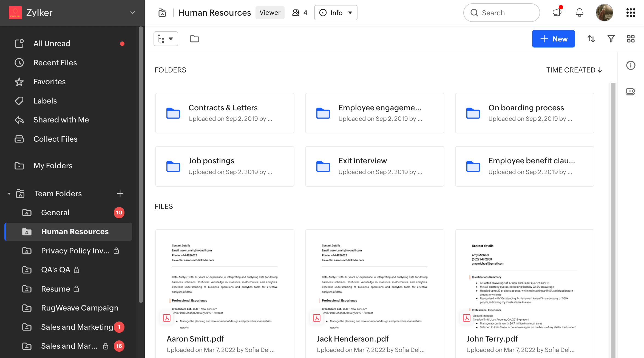Open the notifications bell
The width and height of the screenshot is (644, 358).
point(579,13)
